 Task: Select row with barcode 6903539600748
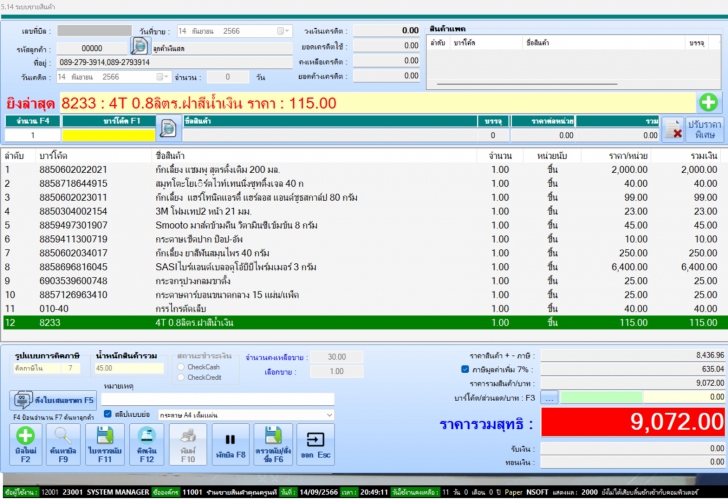click(364, 281)
